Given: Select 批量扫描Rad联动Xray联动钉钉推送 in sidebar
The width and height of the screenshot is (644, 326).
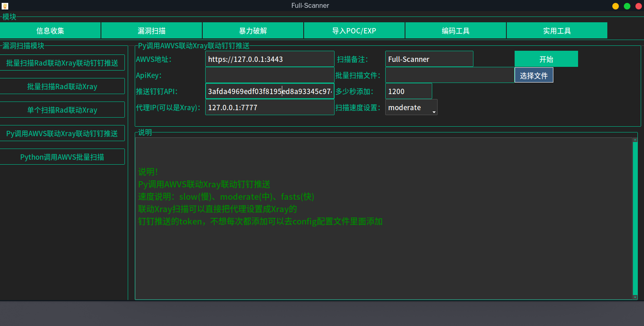Looking at the screenshot, I should pyautogui.click(x=62, y=63).
